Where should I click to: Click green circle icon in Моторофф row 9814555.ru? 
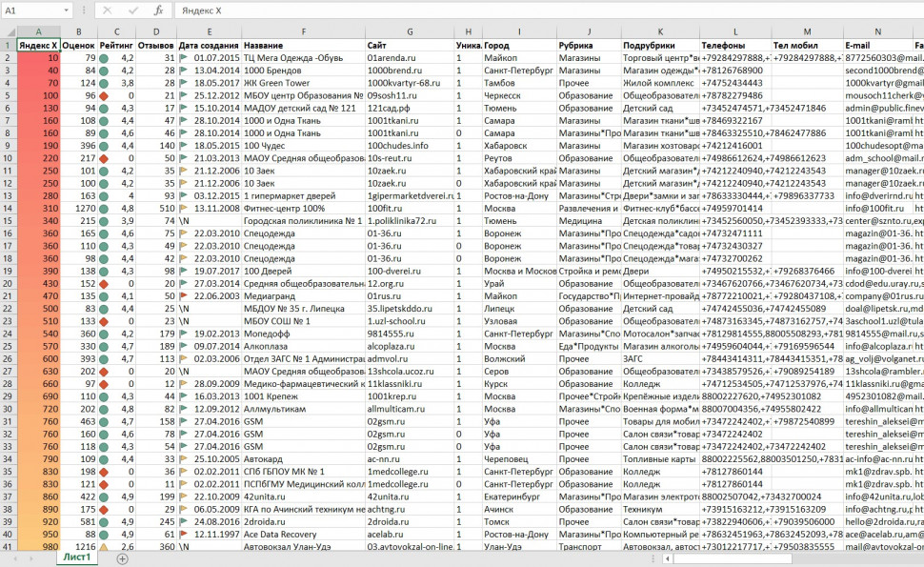pyautogui.click(x=104, y=334)
